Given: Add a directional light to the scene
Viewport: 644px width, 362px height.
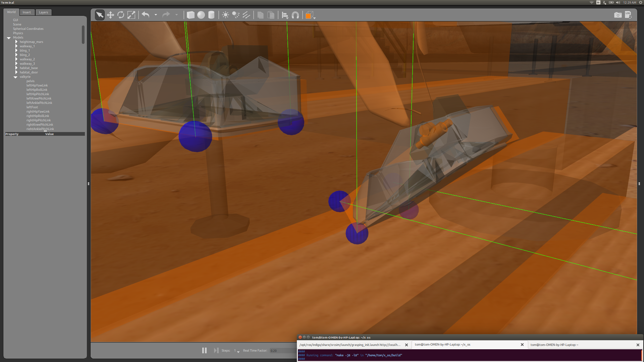Looking at the screenshot, I should [x=247, y=15].
